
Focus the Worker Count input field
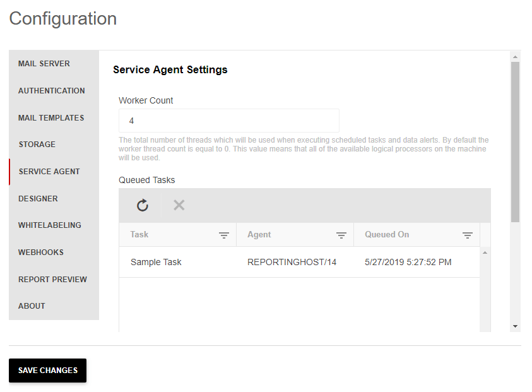point(228,121)
